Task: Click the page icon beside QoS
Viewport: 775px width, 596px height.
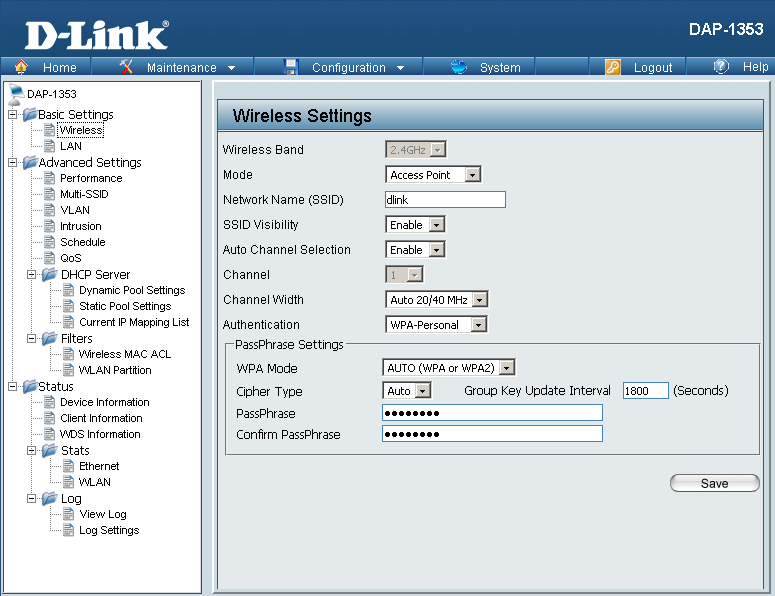Action: pyautogui.click(x=49, y=257)
